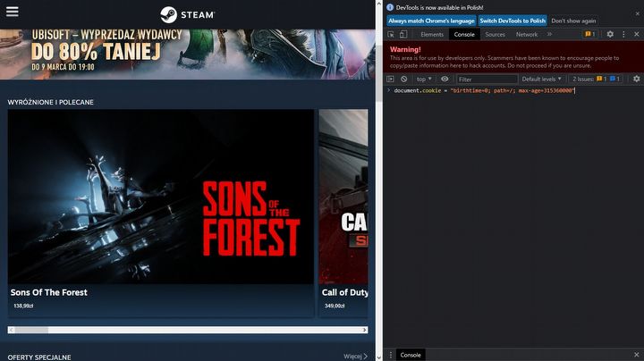Viewport: 644px width, 361px height.
Task: Switch to the Elements tab
Action: (432, 34)
